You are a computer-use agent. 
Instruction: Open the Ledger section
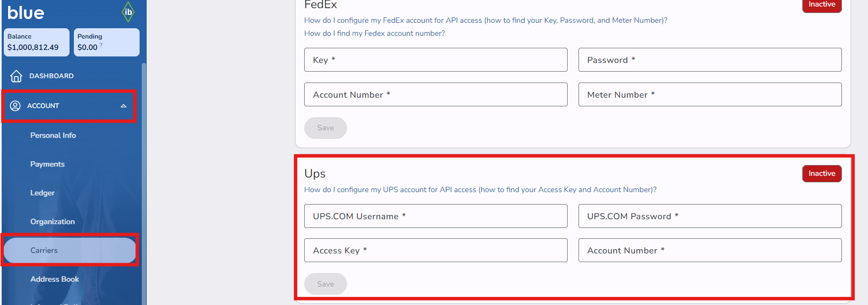[x=42, y=193]
